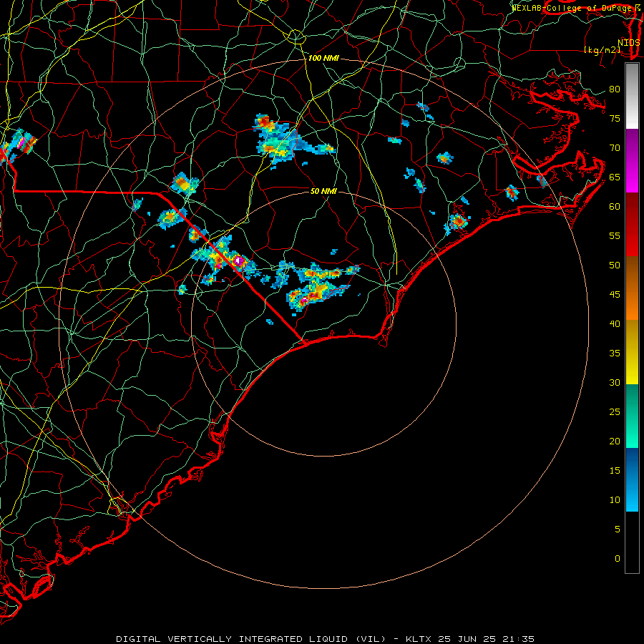Click the "35" scale value on the legend
644x644 pixels.
click(615, 353)
